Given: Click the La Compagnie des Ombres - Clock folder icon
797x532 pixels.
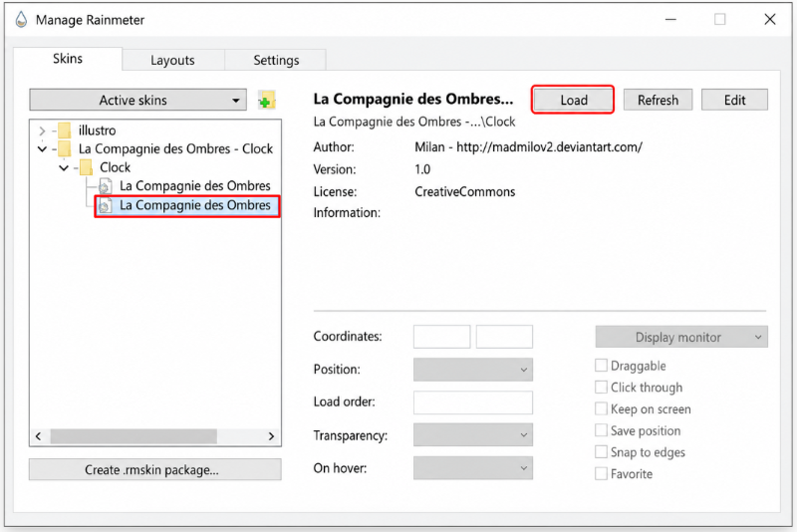Looking at the screenshot, I should click(x=64, y=148).
